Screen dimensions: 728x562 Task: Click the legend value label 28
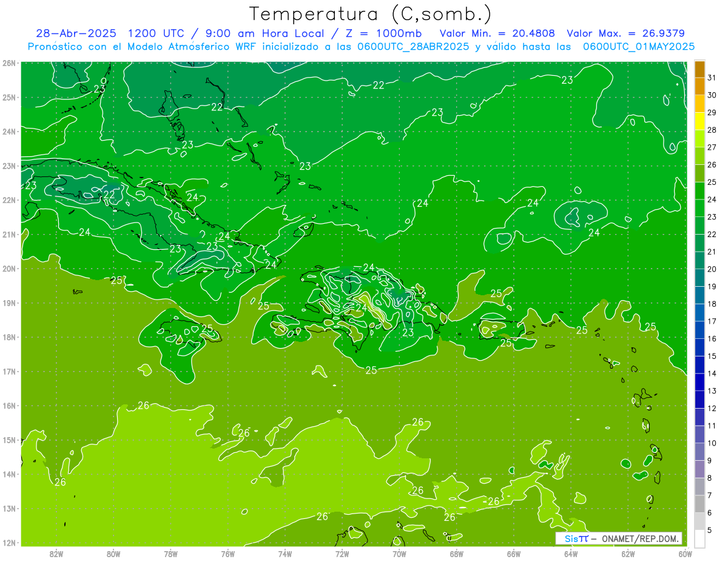[x=712, y=130]
